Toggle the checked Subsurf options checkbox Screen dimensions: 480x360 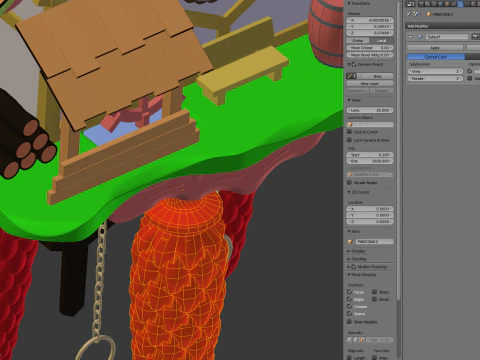tap(470, 71)
